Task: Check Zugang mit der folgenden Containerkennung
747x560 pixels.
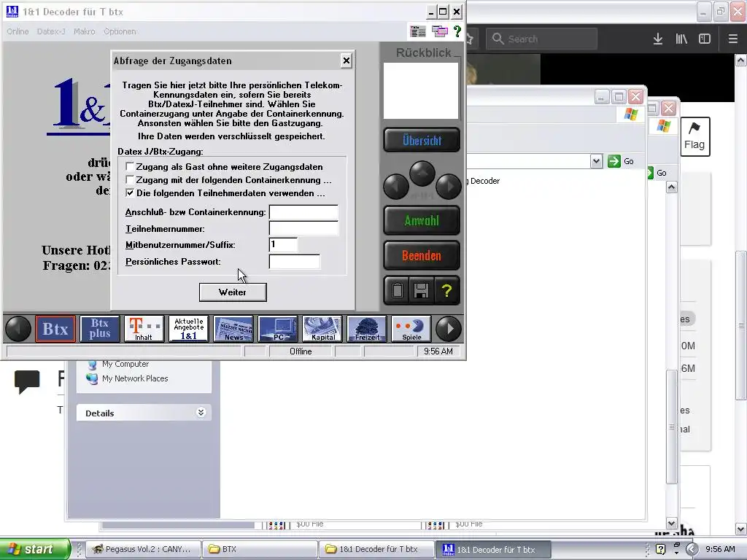Action: (130, 180)
